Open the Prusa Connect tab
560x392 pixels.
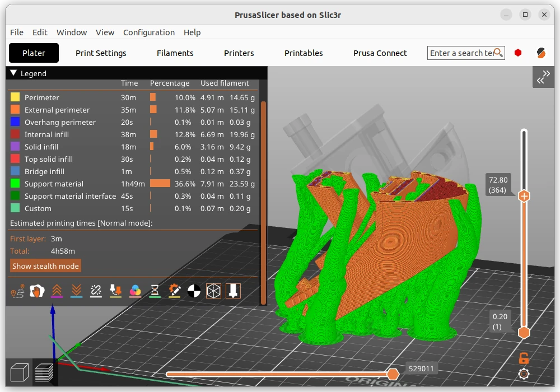[380, 53]
